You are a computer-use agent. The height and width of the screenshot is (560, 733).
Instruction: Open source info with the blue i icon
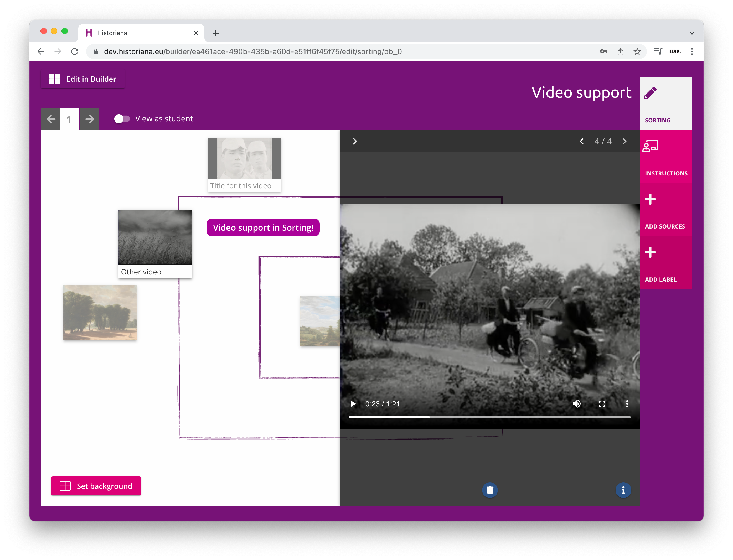(623, 490)
